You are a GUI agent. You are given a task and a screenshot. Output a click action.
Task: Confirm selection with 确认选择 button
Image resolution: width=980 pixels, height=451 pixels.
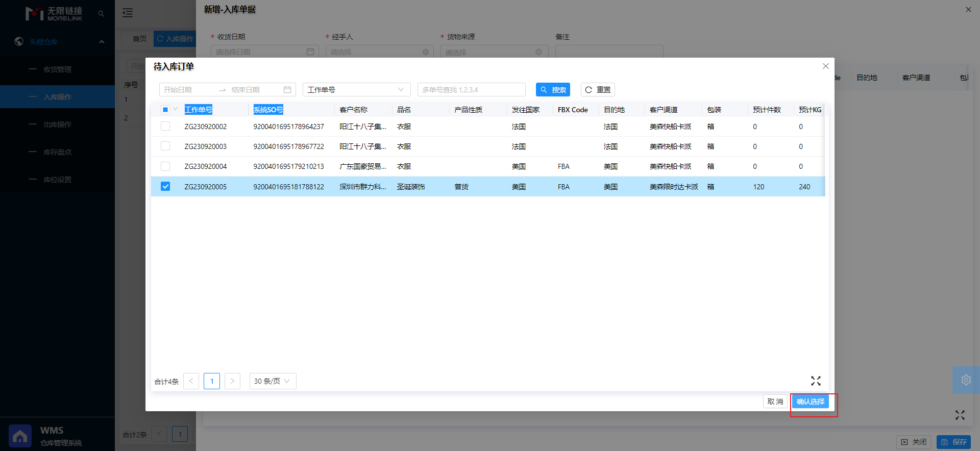[811, 402]
